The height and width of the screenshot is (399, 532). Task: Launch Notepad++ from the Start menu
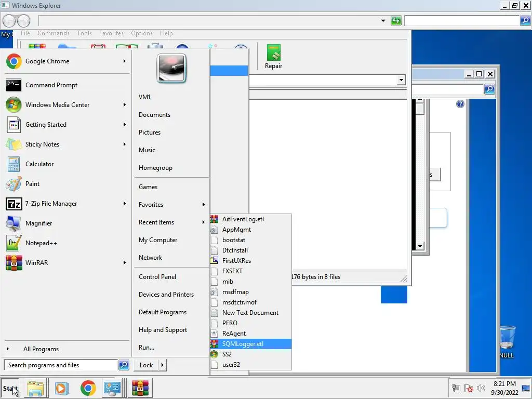tap(41, 243)
